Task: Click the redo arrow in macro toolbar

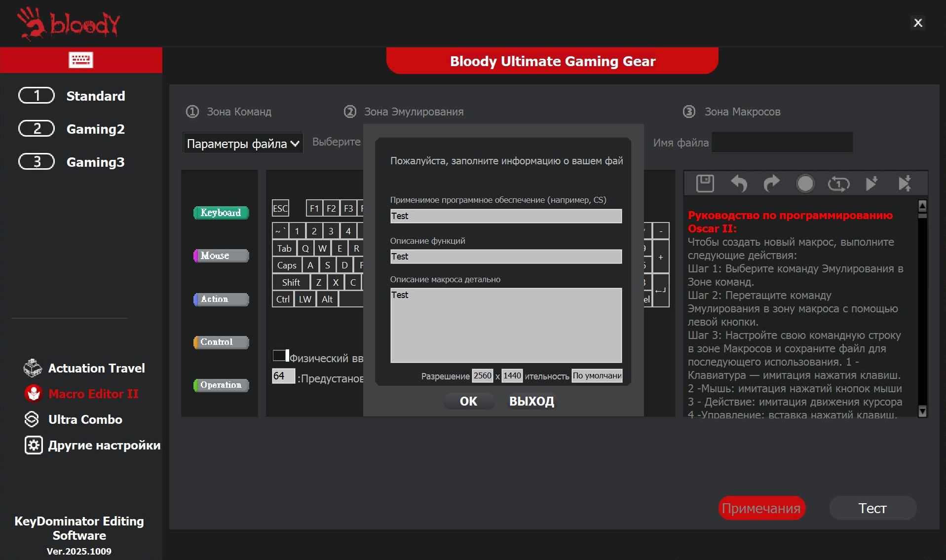Action: coord(772,184)
